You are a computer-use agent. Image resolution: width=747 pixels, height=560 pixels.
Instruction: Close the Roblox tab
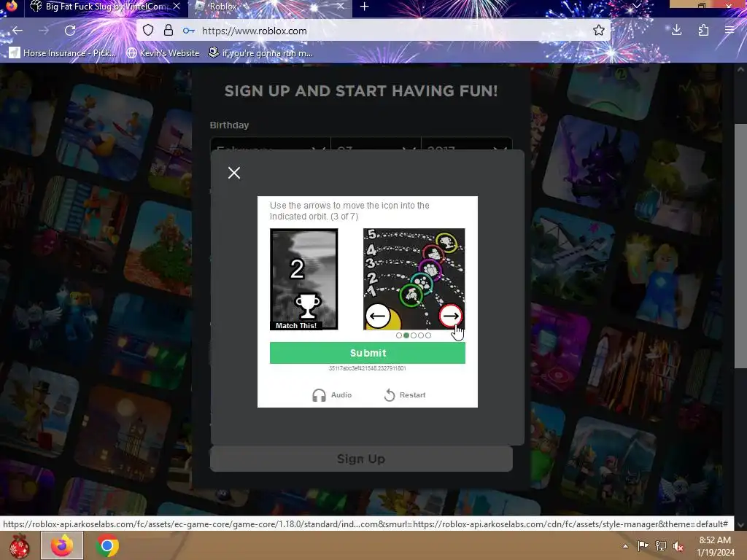[340, 6]
